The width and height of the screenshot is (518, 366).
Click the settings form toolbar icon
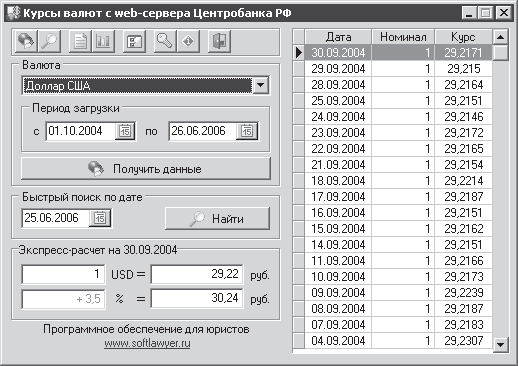[x=134, y=42]
